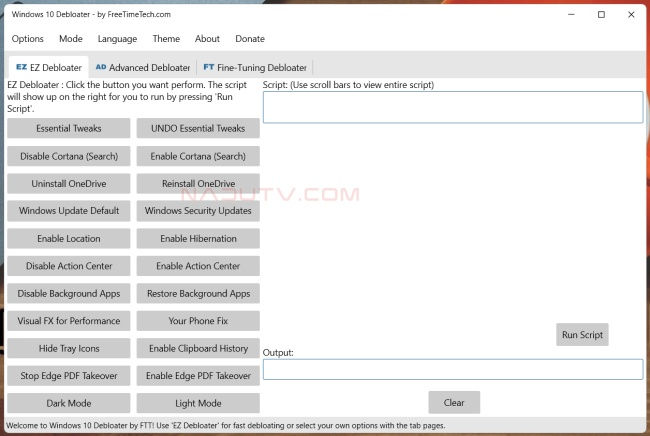The width and height of the screenshot is (650, 436).
Task: Focus the Output text box
Action: [453, 369]
